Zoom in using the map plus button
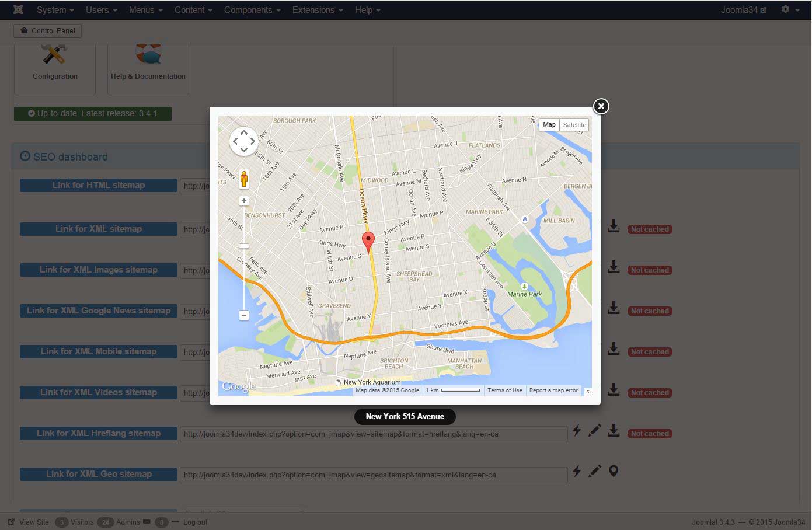 pyautogui.click(x=244, y=201)
